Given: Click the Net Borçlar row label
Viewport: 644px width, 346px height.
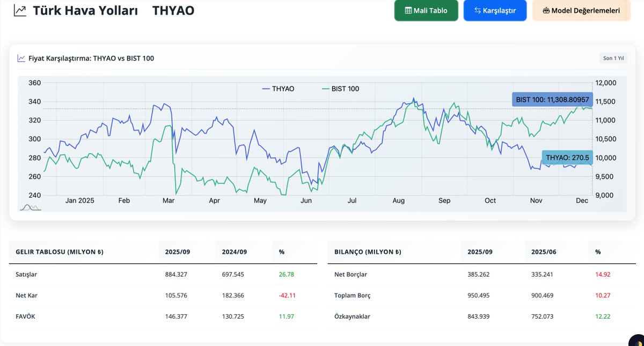Looking at the screenshot, I should point(350,274).
